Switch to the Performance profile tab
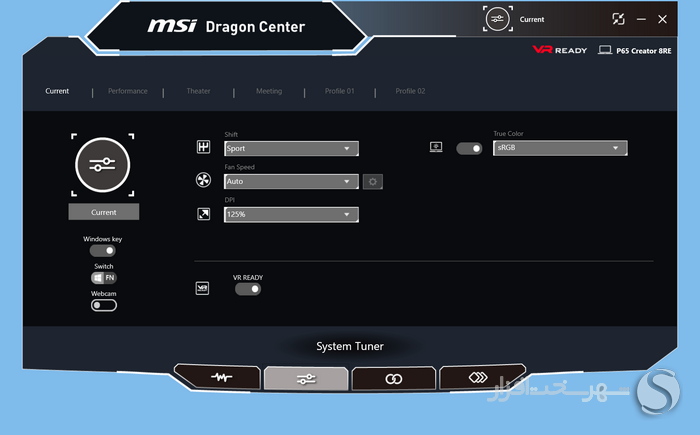 [x=128, y=91]
